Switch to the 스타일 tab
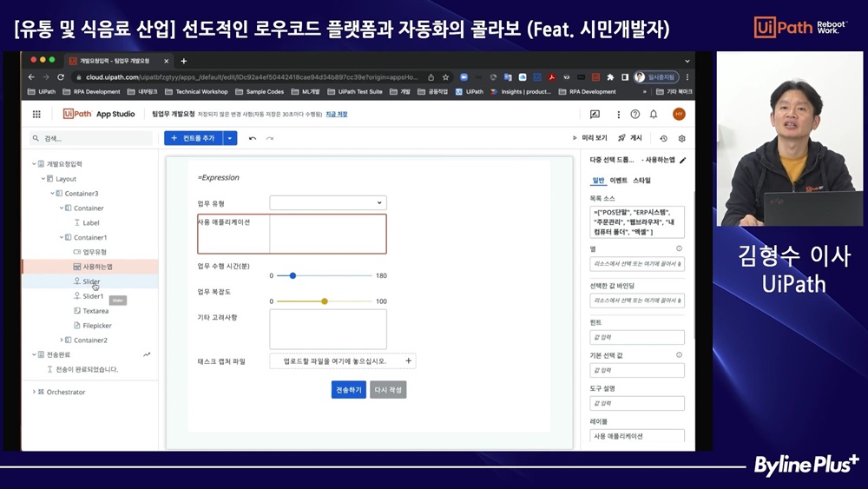Viewport: 868px width, 489px height. (x=641, y=181)
